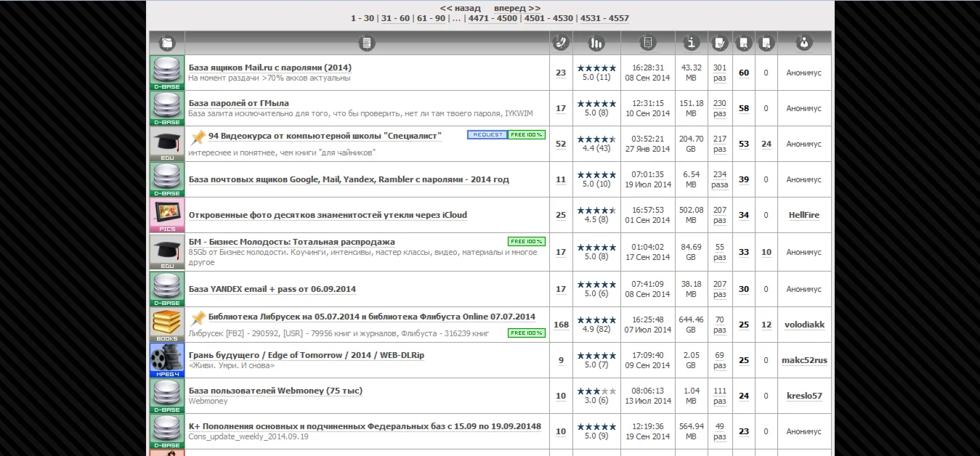The height and width of the screenshot is (456, 980).
Task: Click pin icon beside 94 Видеокурса
Action: click(x=198, y=137)
